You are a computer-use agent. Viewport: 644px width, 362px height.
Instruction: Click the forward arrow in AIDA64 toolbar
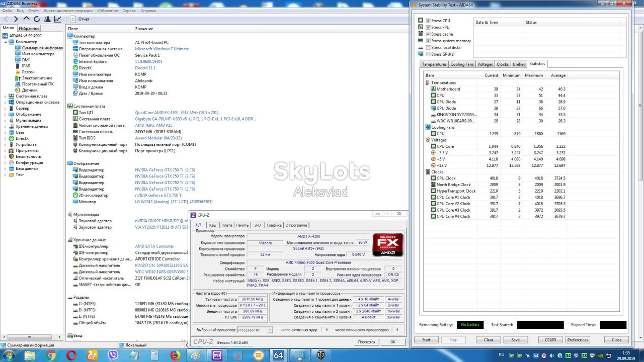[16, 19]
